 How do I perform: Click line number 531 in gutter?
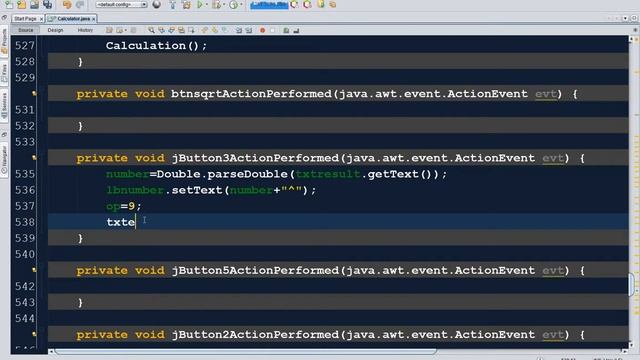(x=25, y=110)
